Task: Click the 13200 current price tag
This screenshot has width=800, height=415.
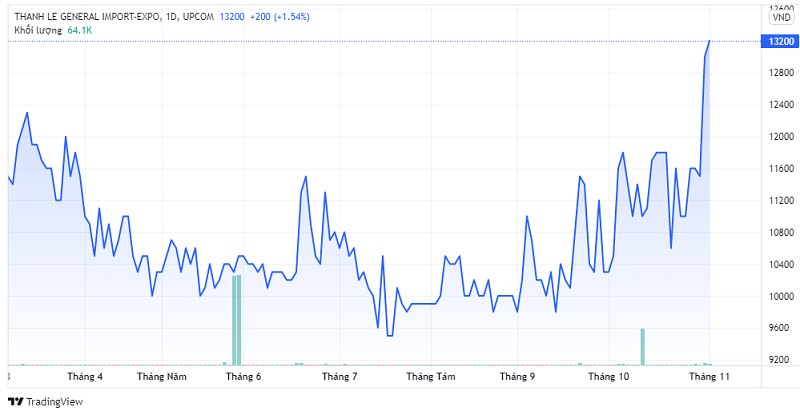Action: coord(780,41)
